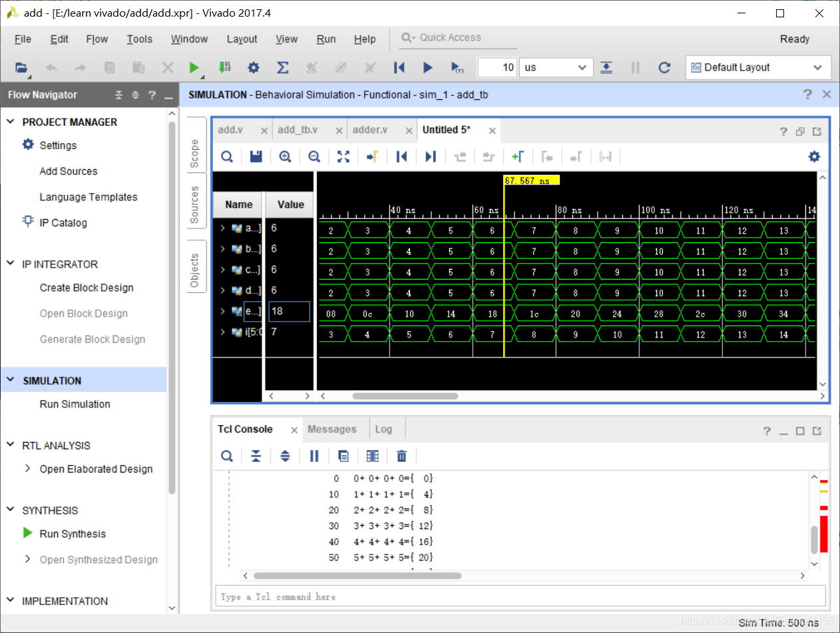Viewport: 840px width, 633px height.
Task: Open the Default Layout dropdown
Action: [x=758, y=67]
